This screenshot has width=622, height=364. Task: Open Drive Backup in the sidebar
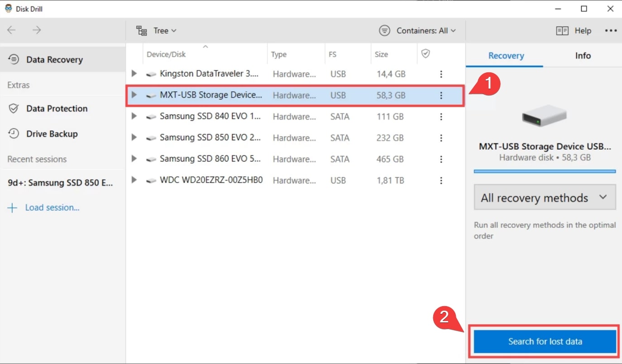pyautogui.click(x=62, y=134)
